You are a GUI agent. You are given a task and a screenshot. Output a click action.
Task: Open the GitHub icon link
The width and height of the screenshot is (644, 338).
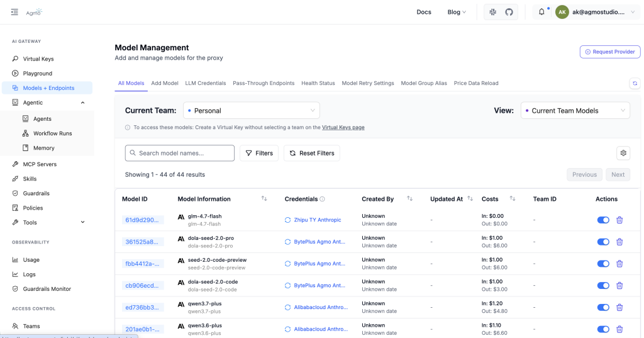[x=509, y=12]
